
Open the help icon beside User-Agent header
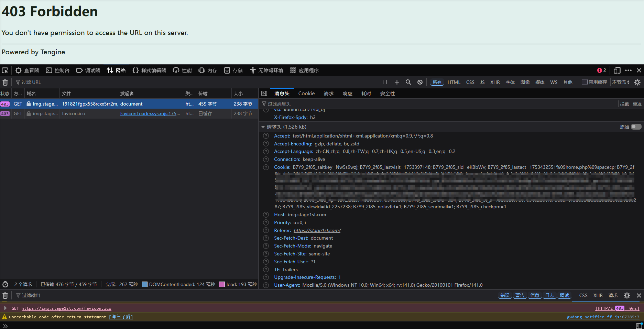266,285
